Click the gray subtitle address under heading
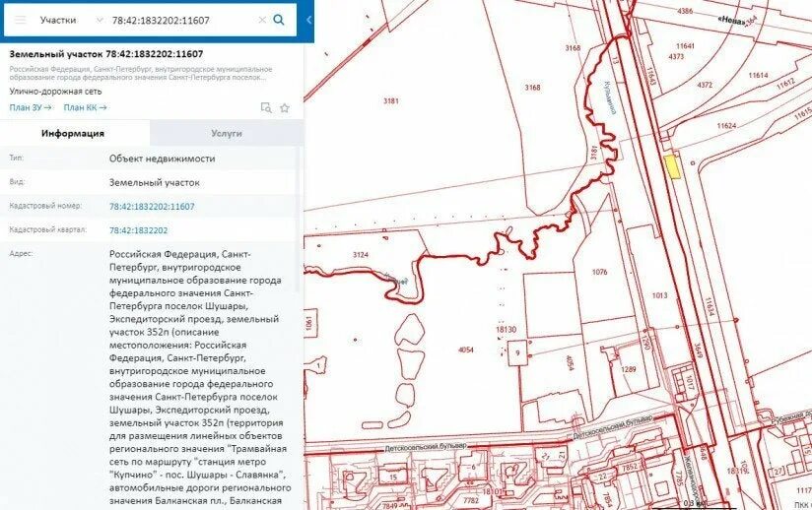Image resolution: width=812 pixels, height=510 pixels. pyautogui.click(x=141, y=73)
